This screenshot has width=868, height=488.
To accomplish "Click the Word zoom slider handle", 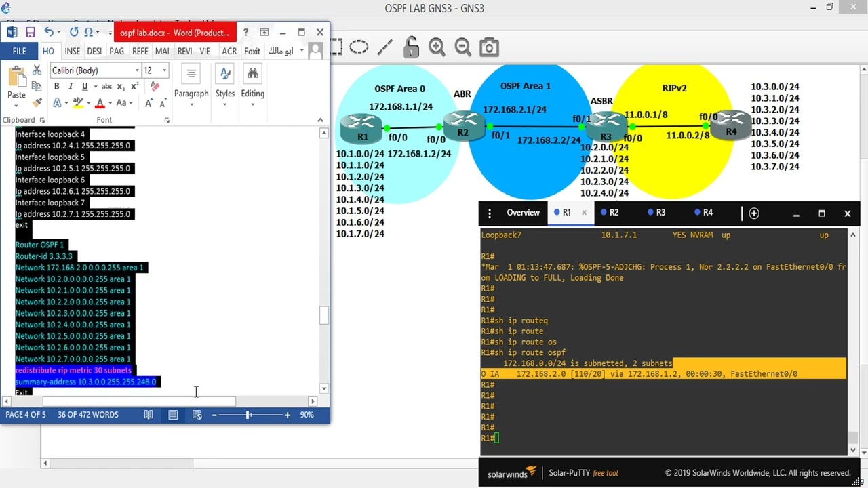I will tap(248, 415).
